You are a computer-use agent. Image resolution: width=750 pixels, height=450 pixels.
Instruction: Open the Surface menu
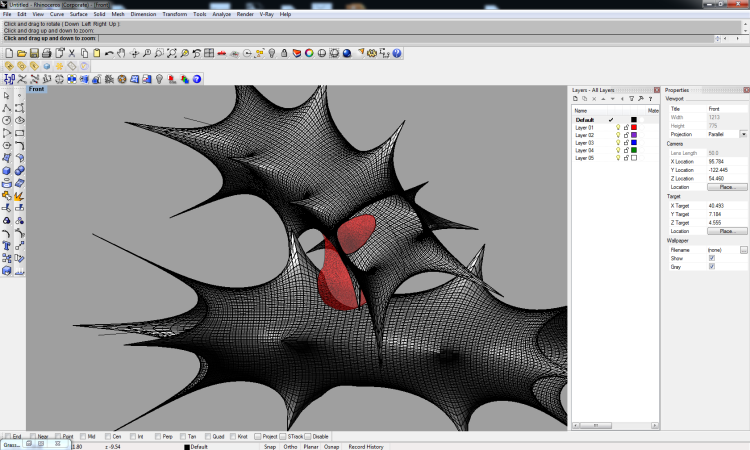[x=78, y=15]
